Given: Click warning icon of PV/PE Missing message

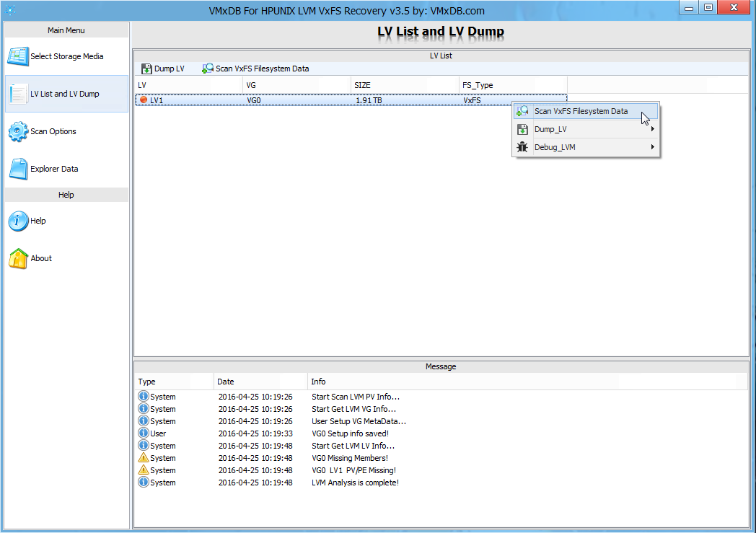Looking at the screenshot, I should pos(144,470).
